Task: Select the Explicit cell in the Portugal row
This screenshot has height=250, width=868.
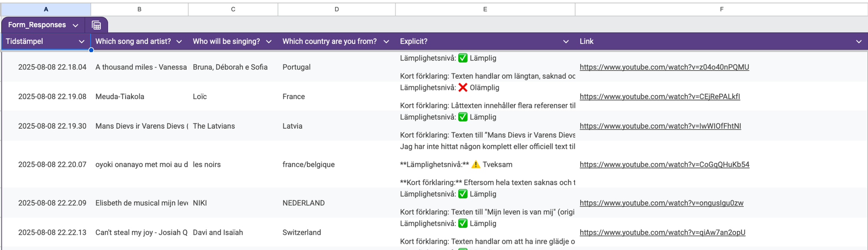Action: pyautogui.click(x=485, y=67)
